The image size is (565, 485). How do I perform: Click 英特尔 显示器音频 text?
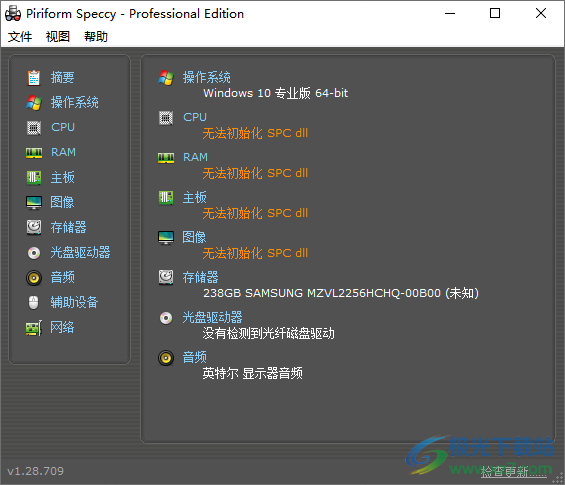pos(253,373)
